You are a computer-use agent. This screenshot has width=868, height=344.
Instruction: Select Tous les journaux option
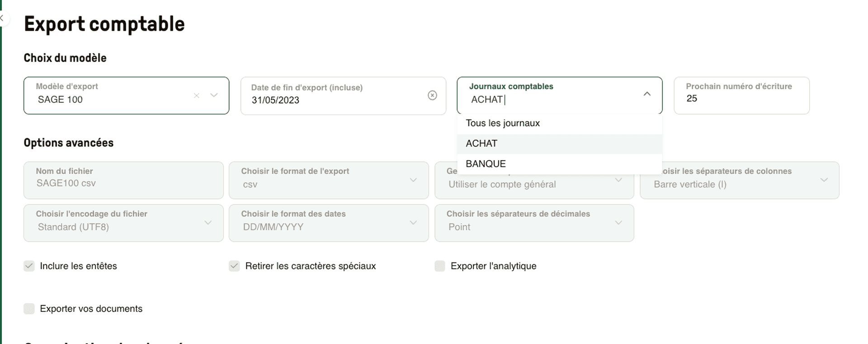pos(560,123)
